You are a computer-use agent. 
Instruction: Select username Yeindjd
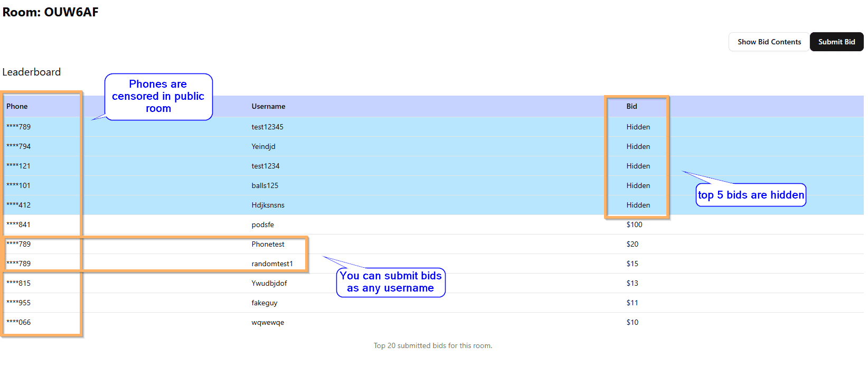263,146
